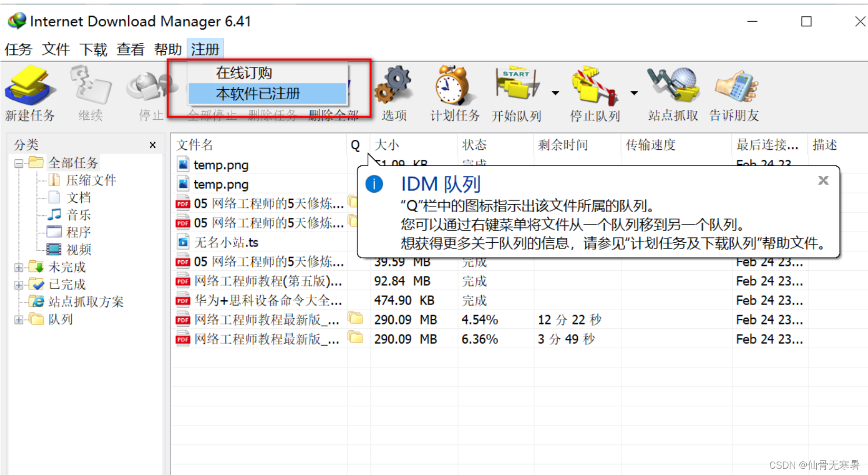Select the 程序 category

click(79, 232)
